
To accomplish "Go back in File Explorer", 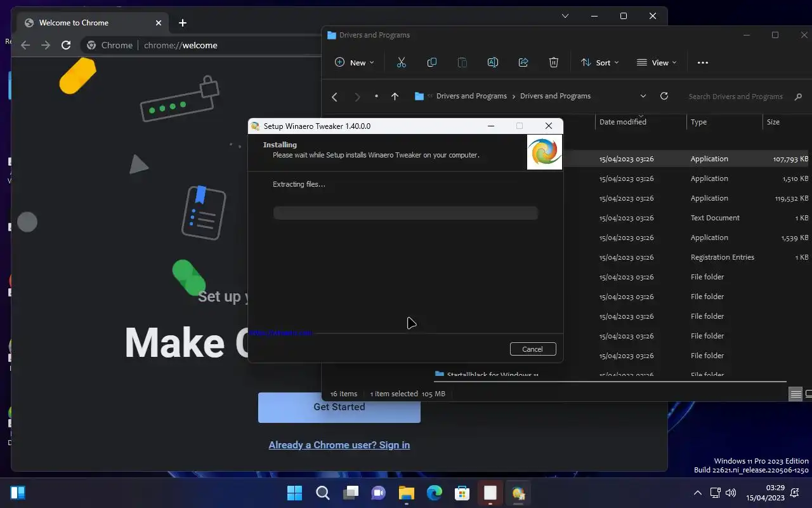I will [x=335, y=97].
